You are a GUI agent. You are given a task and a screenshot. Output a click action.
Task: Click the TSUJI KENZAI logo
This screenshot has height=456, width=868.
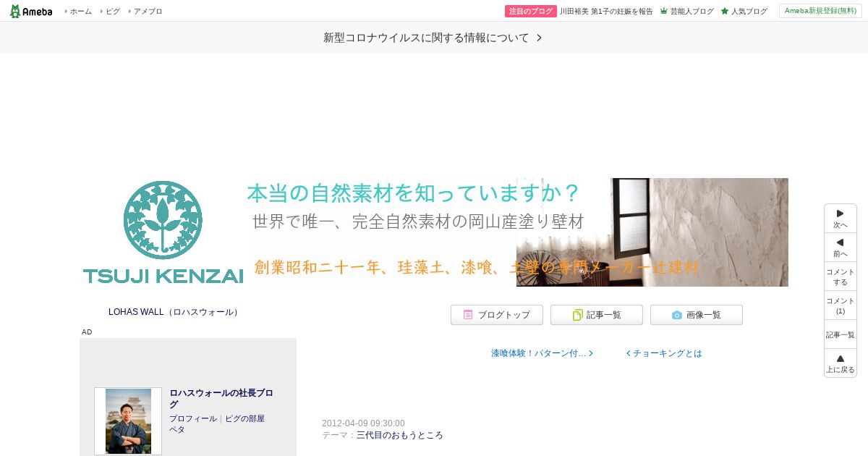tap(163, 232)
